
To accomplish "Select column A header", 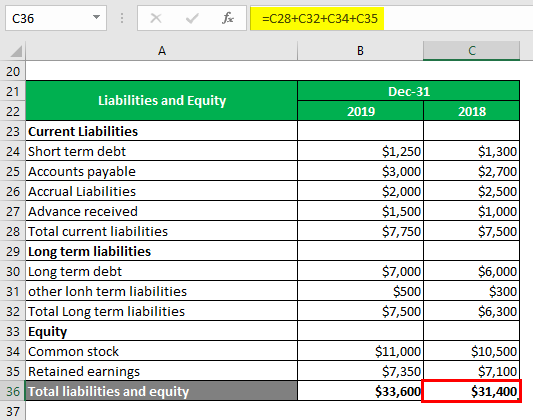I will tap(161, 51).
